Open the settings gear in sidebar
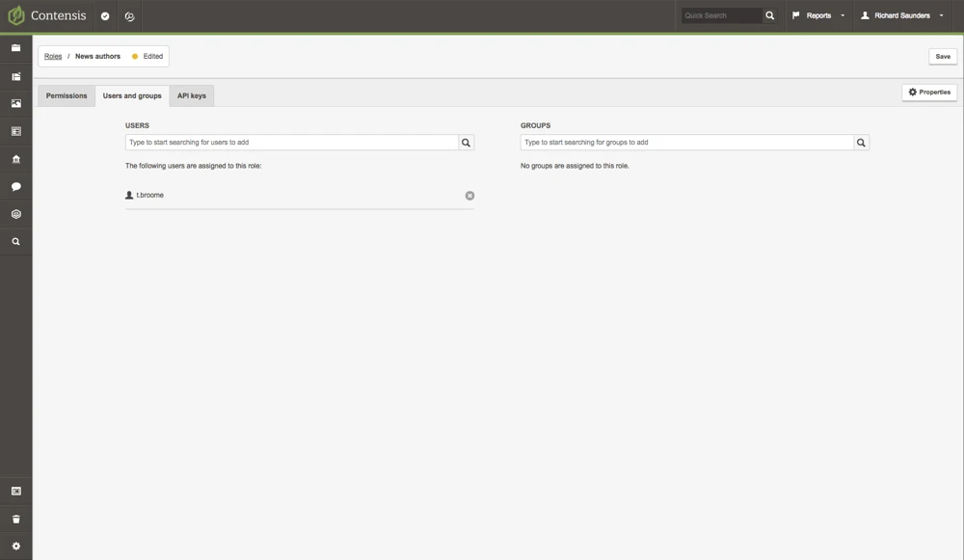Screen dimensions: 964x560 [x=15, y=547]
